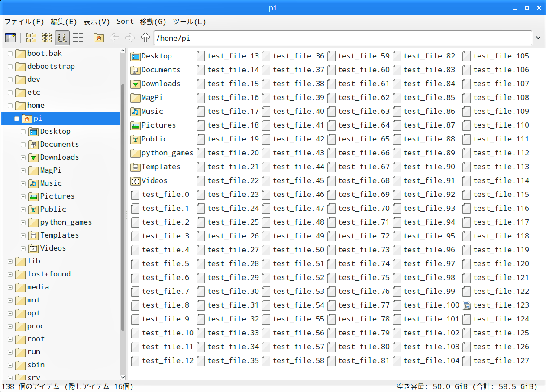
Task: Select Downloads folder icon in file pane
Action: tap(136, 84)
